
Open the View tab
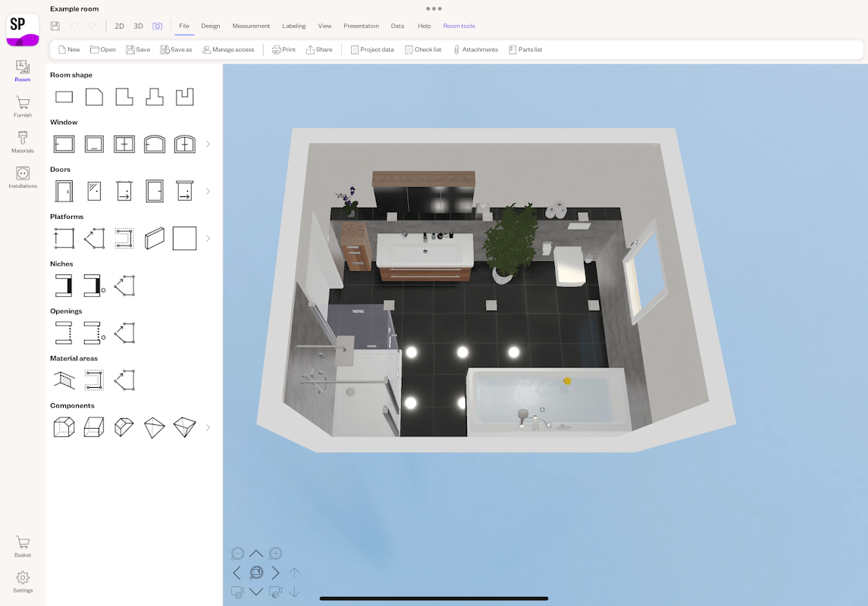point(324,26)
